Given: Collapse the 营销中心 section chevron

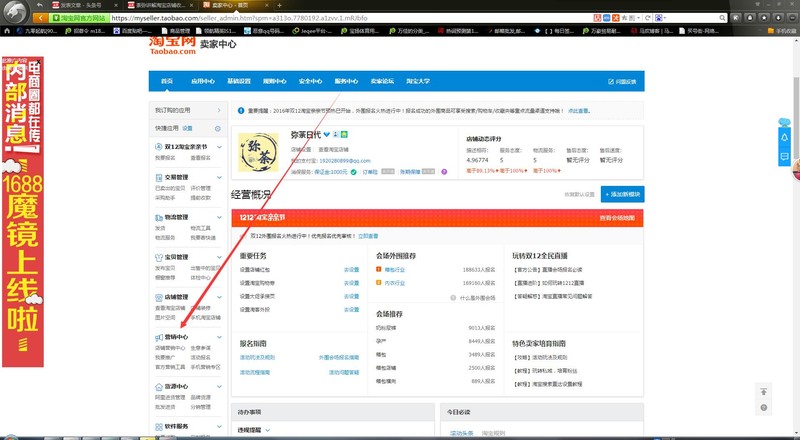Looking at the screenshot, I should pos(219,337).
